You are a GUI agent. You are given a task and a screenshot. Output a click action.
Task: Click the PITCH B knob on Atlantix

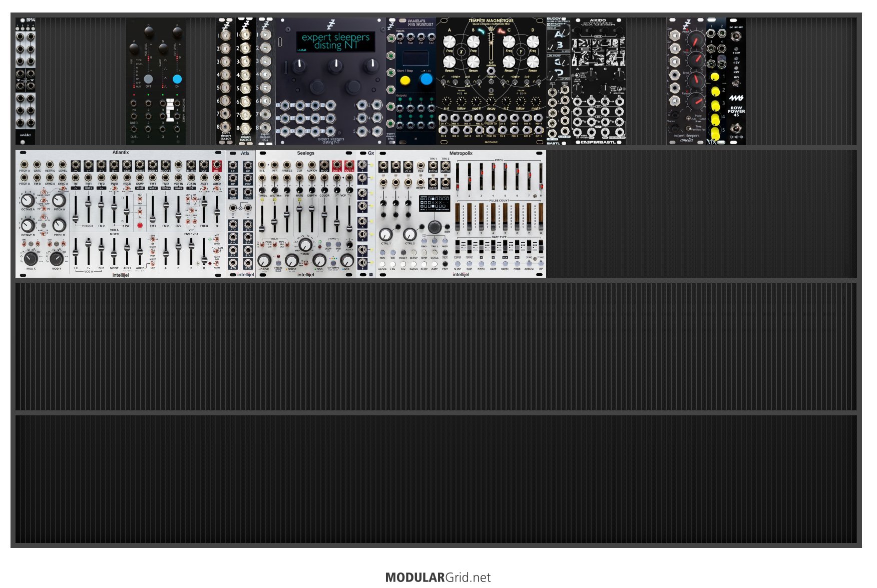pos(59,225)
